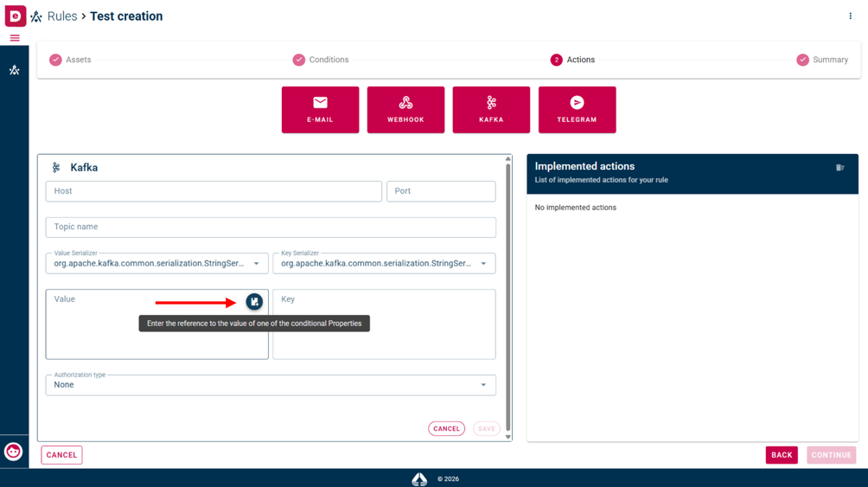Select the TELEGRAM action button

point(577,110)
